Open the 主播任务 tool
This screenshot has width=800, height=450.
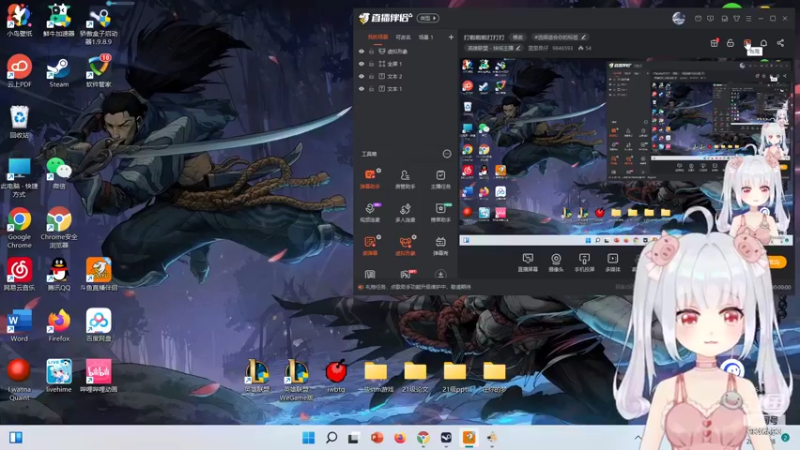(440, 179)
